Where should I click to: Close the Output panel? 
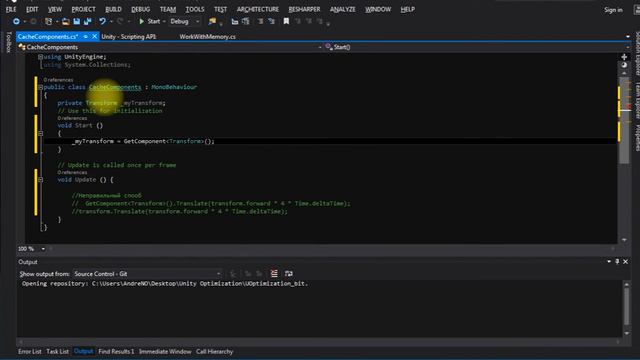(625, 261)
